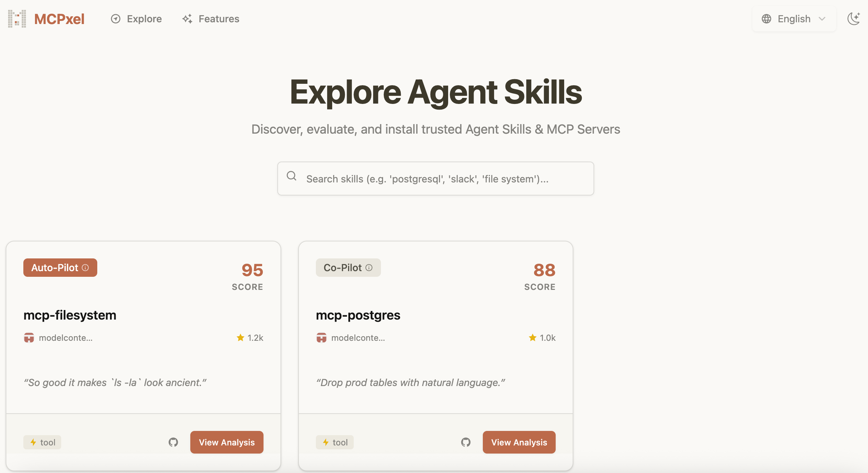Click the mcp-filesystem star rating icon
The width and height of the screenshot is (868, 473).
[x=241, y=338]
